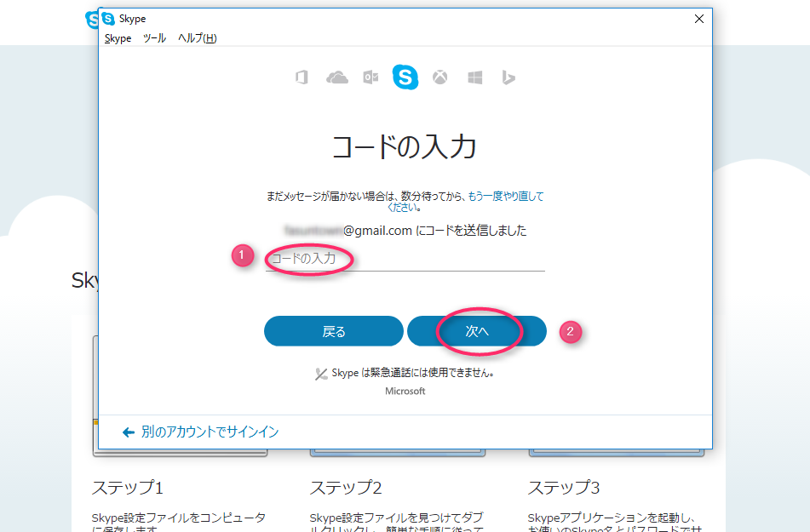This screenshot has height=532, width=810.
Task: Click Skype は緊急通話には使用できません text
Action: click(x=413, y=373)
